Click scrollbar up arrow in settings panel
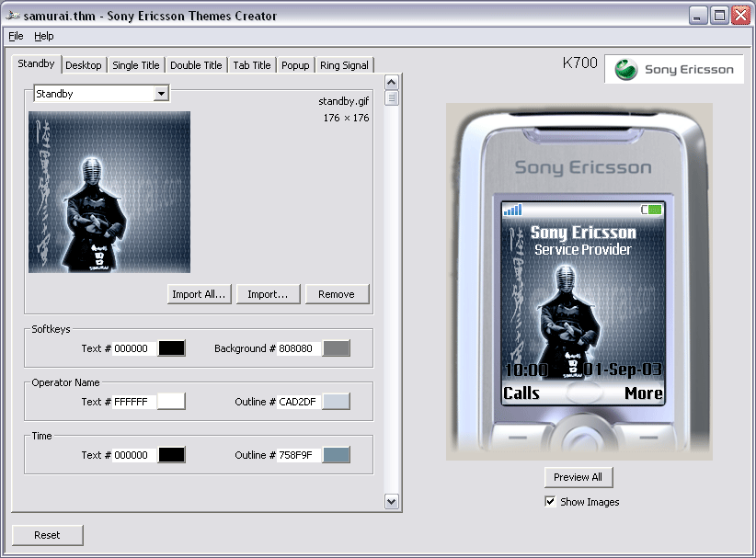Image resolution: width=756 pixels, height=558 pixels. (392, 83)
